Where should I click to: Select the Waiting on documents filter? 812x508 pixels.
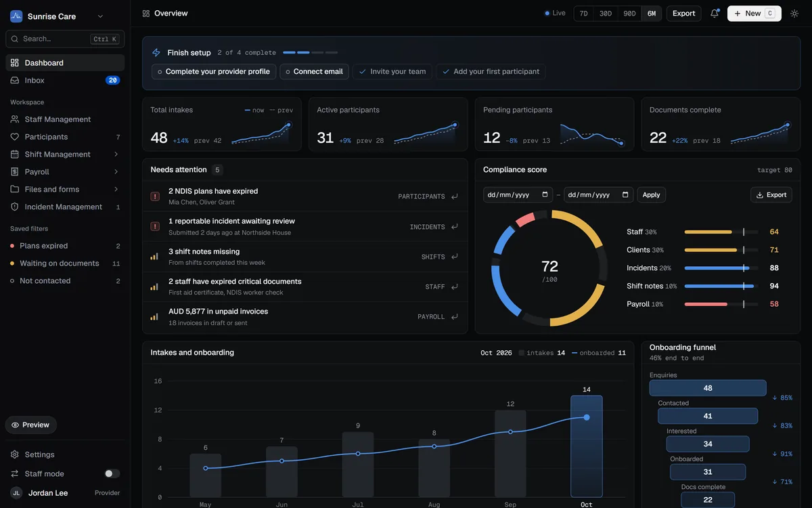coord(65,263)
